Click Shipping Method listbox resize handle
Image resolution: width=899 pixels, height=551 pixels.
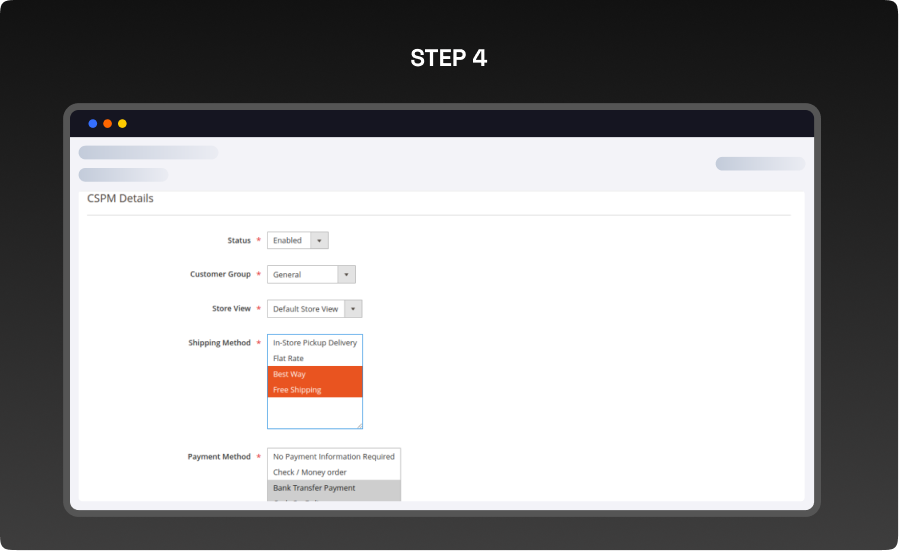pos(359,425)
